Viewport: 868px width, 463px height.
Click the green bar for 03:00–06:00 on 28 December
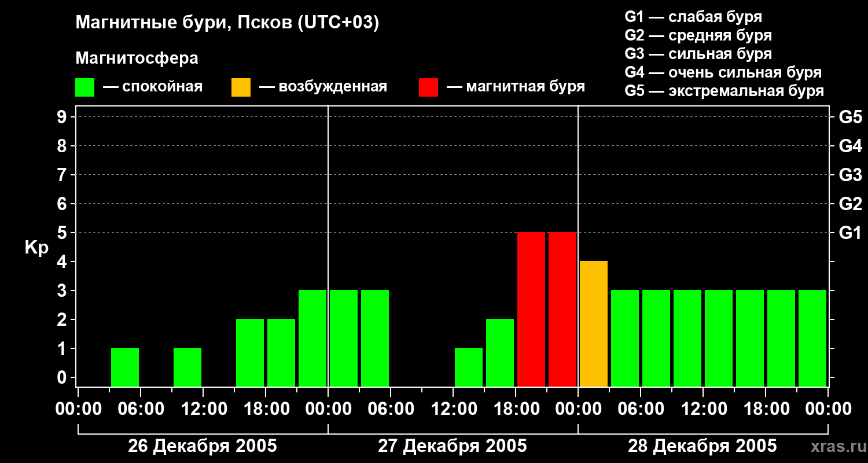point(625,338)
